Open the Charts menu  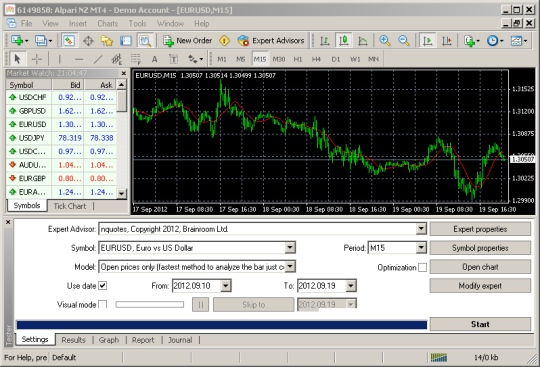[x=107, y=23]
